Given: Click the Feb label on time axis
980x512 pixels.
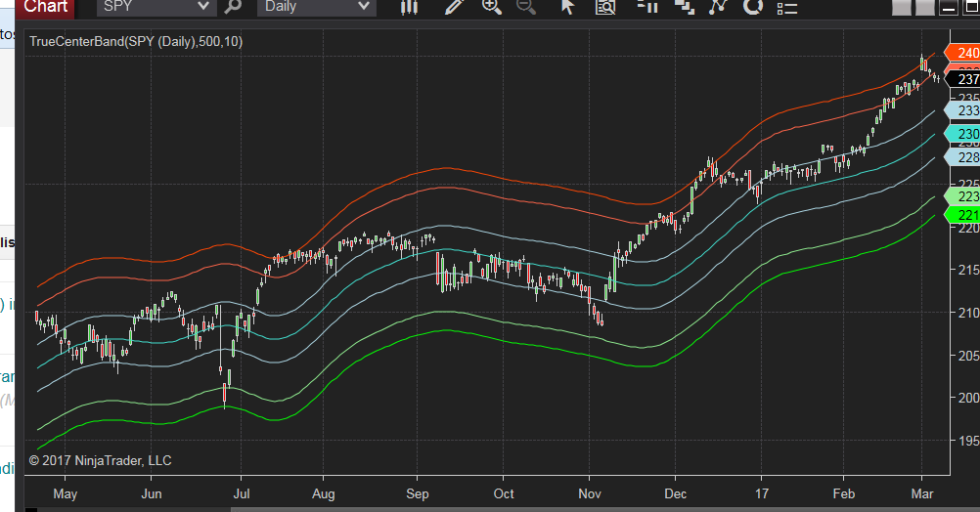Looking at the screenshot, I should tap(844, 493).
